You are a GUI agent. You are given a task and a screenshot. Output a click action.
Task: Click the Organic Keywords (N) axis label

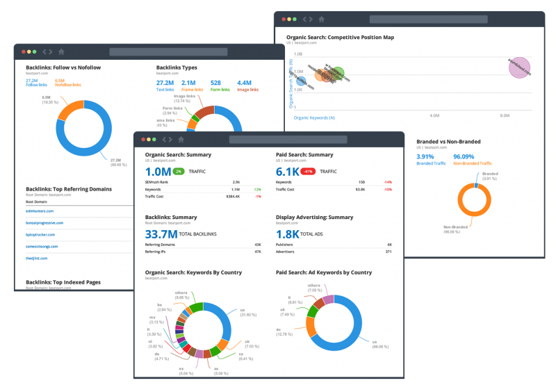pyautogui.click(x=314, y=117)
